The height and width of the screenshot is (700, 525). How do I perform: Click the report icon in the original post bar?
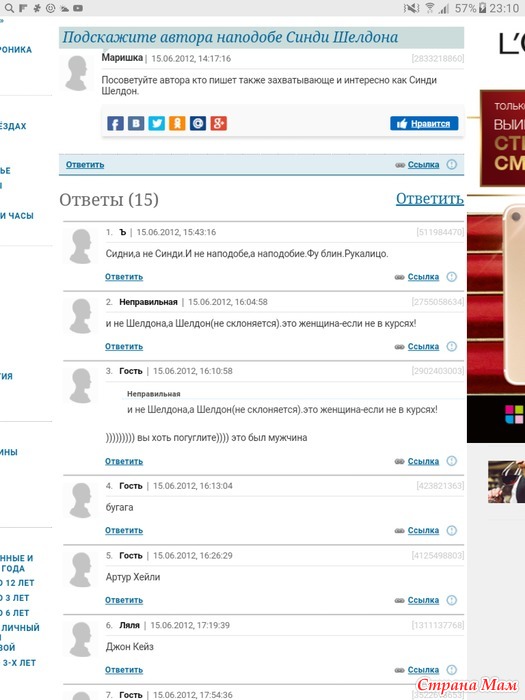coord(452,164)
